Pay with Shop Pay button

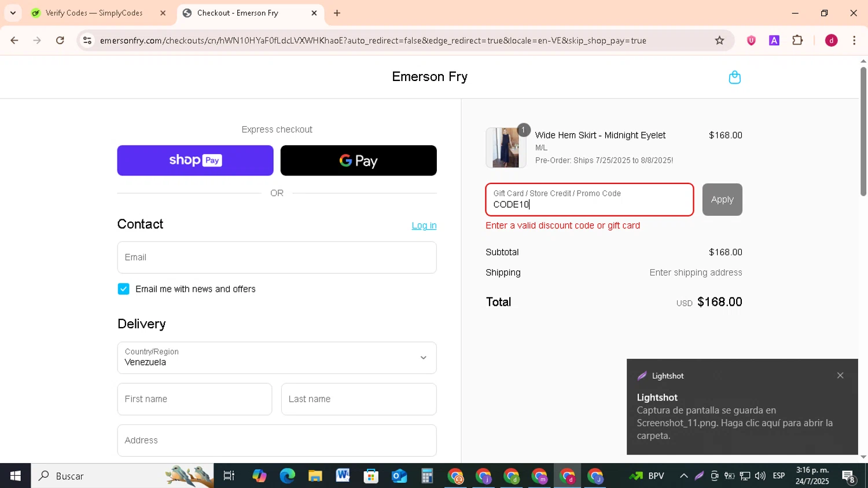[x=195, y=160]
